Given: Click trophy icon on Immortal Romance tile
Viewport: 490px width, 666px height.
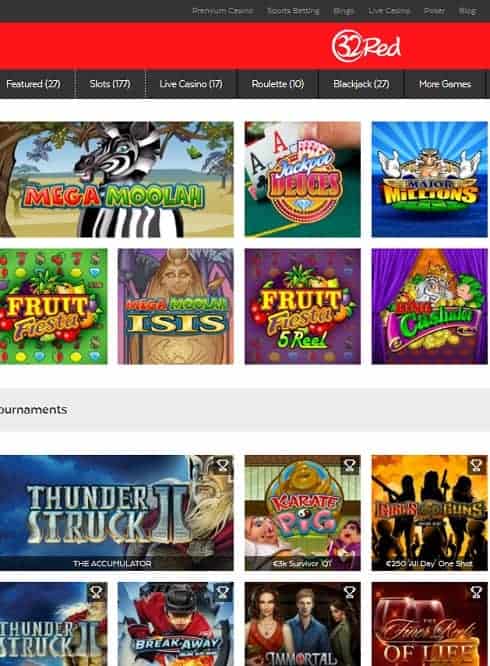Looking at the screenshot, I should (349, 592).
